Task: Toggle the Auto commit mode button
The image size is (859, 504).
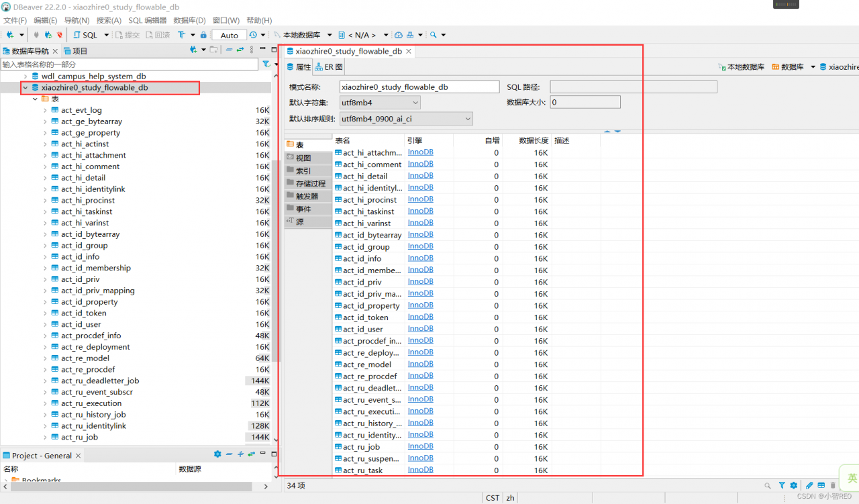Action: 229,35
